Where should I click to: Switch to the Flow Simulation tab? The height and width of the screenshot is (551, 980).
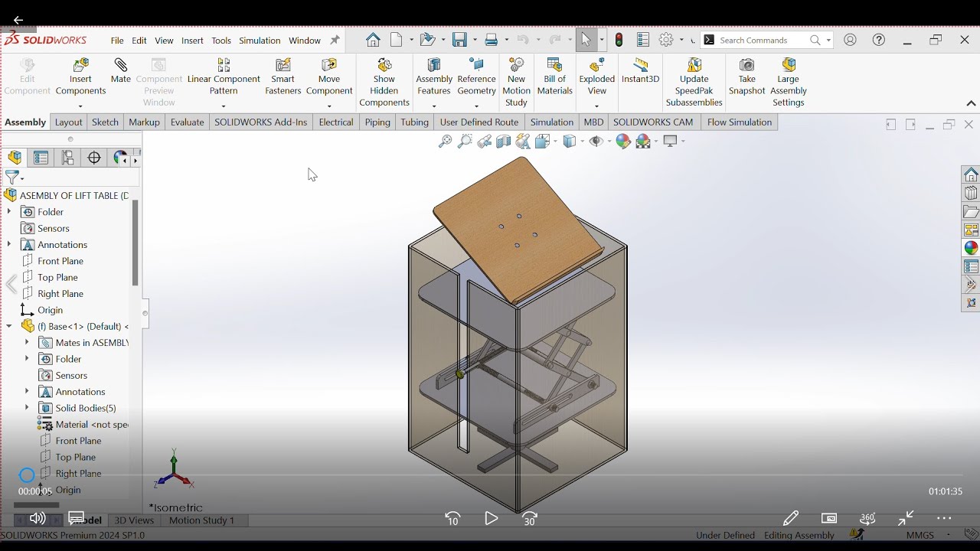[740, 122]
